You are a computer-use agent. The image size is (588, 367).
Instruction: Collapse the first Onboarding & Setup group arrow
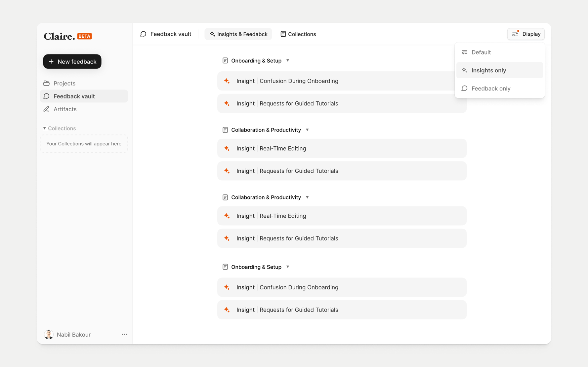(x=288, y=60)
